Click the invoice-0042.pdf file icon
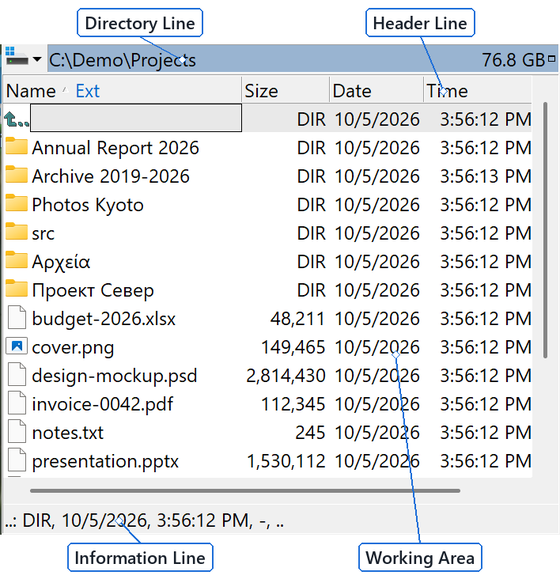The height and width of the screenshot is (579, 560). (17, 403)
